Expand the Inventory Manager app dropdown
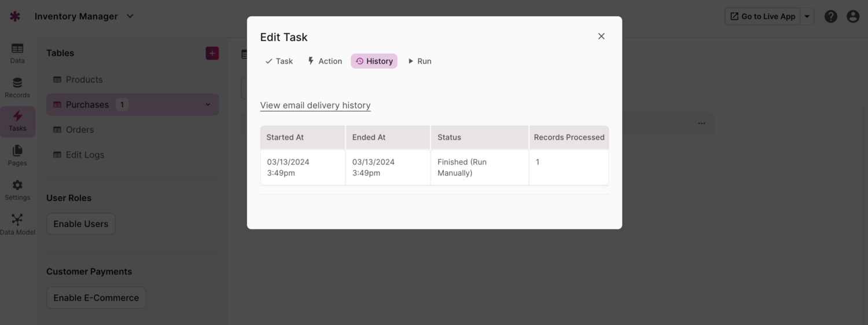 pyautogui.click(x=130, y=16)
